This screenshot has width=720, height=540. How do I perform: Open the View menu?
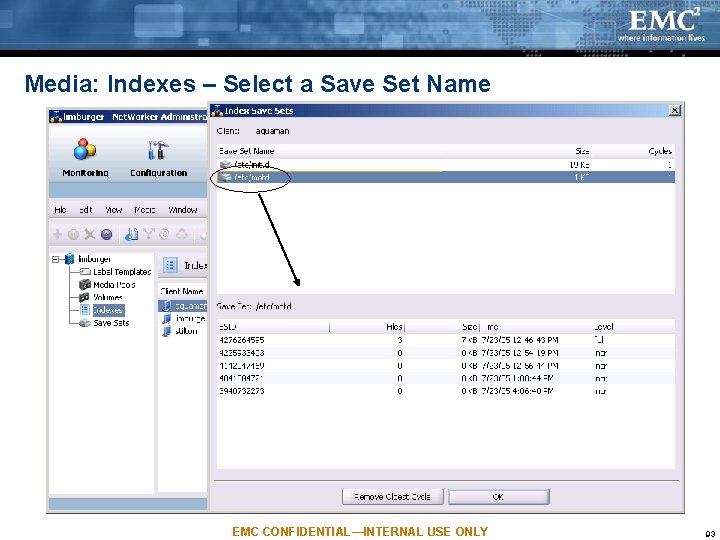click(113, 210)
